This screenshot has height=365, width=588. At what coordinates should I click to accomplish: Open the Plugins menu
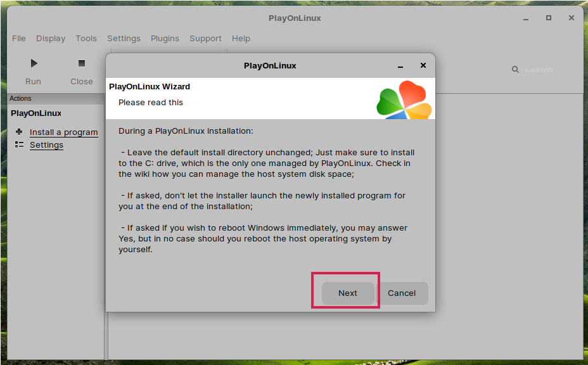point(165,38)
